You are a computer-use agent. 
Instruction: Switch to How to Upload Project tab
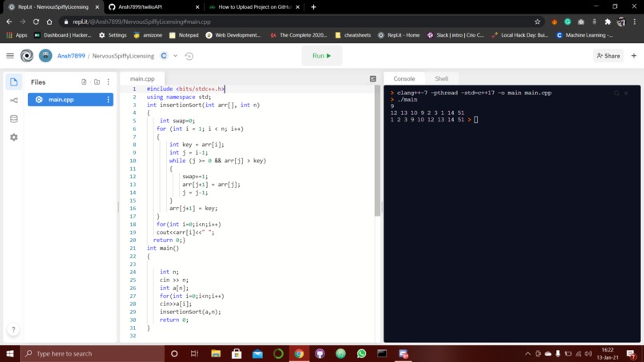pyautogui.click(x=254, y=7)
